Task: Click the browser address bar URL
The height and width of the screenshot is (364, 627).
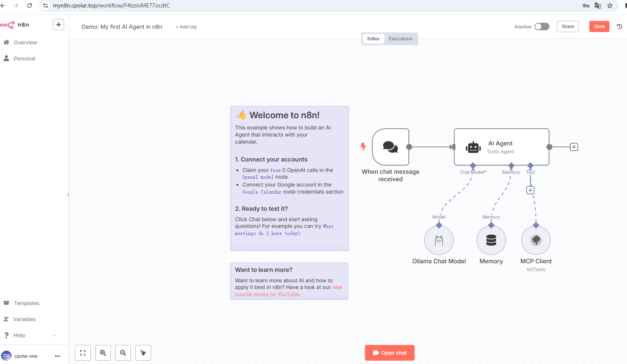Action: click(x=112, y=6)
